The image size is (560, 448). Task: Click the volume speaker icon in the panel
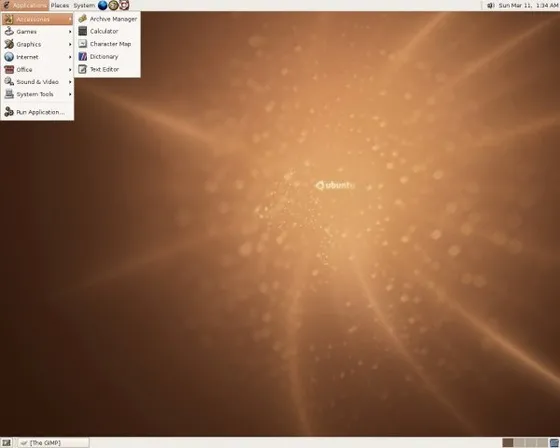[x=491, y=5]
